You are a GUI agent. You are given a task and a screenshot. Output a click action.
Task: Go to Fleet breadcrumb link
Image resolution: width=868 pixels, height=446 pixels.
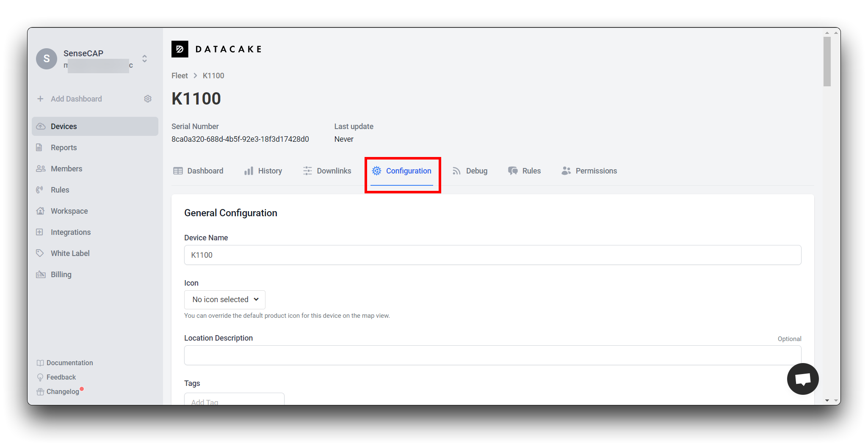180,75
